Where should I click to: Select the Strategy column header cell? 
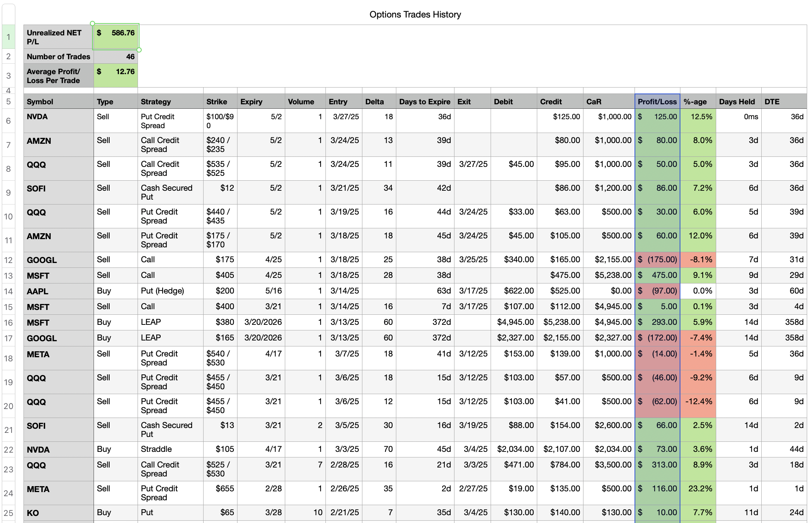point(170,102)
